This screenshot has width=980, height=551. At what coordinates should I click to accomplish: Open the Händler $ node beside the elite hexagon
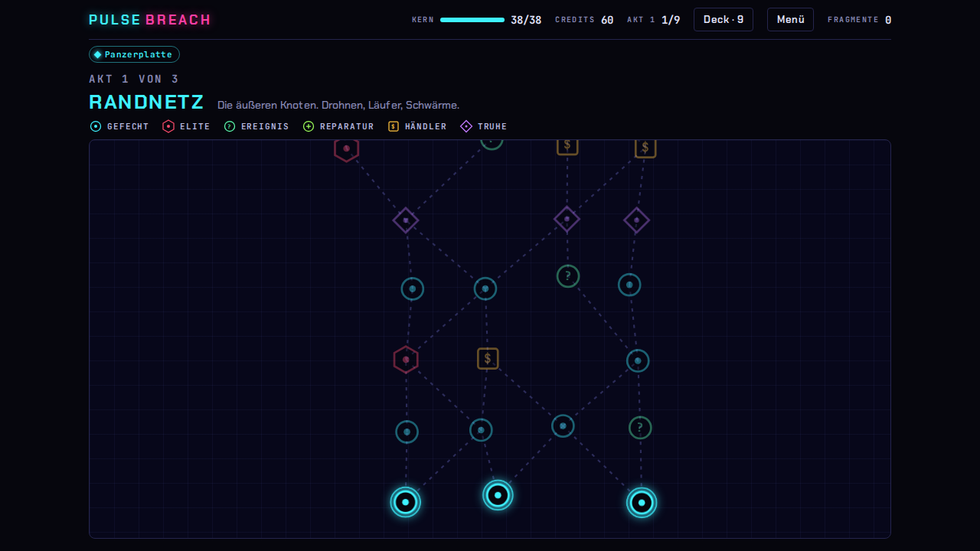coord(488,358)
